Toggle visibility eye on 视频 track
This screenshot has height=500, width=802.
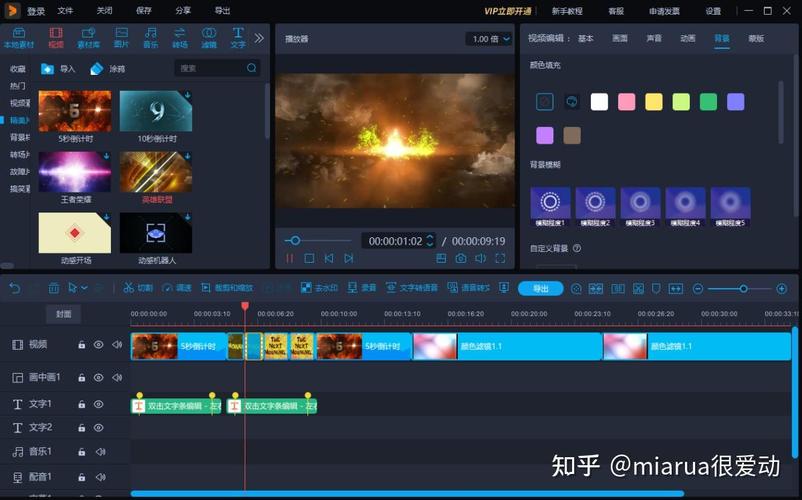tap(98, 345)
